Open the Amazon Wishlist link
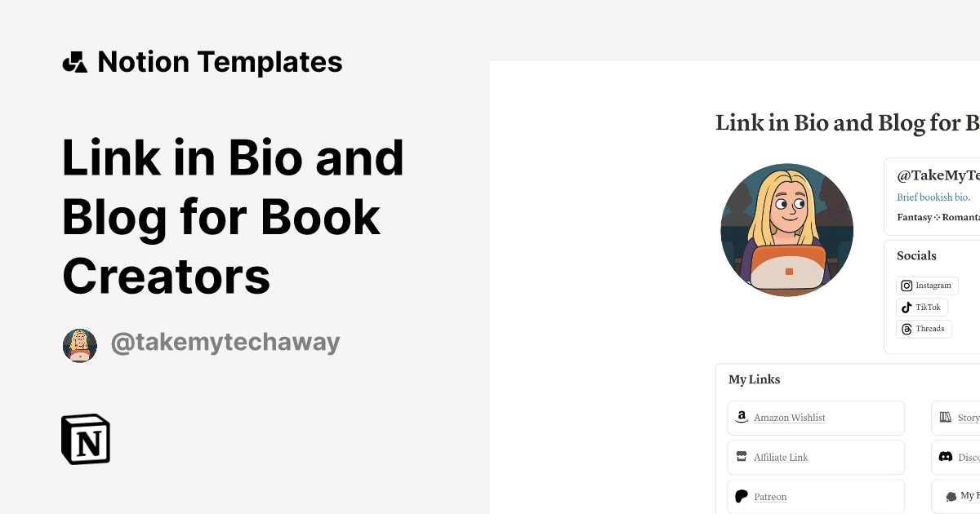The image size is (980, 514). pos(789,418)
